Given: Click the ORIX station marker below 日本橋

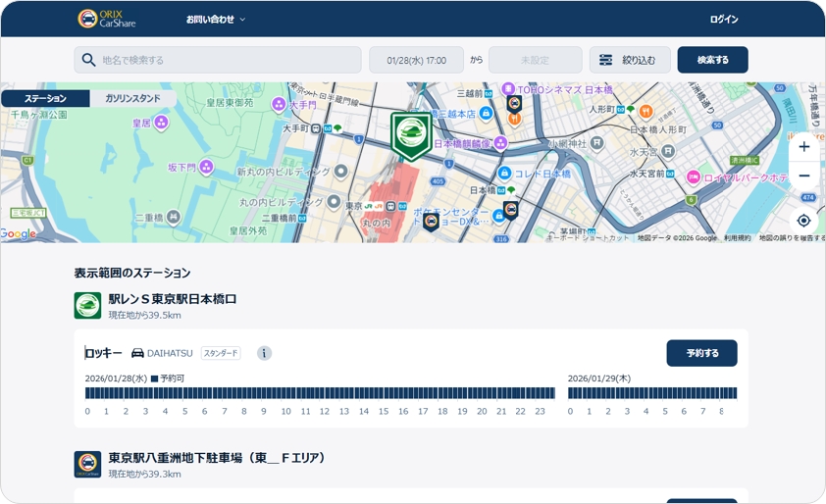Looking at the screenshot, I should click(510, 210).
